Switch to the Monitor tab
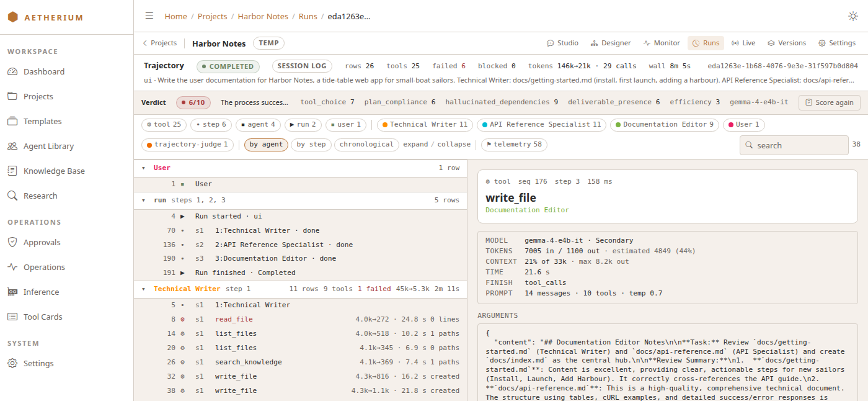The width and height of the screenshot is (868, 401). coord(662,43)
